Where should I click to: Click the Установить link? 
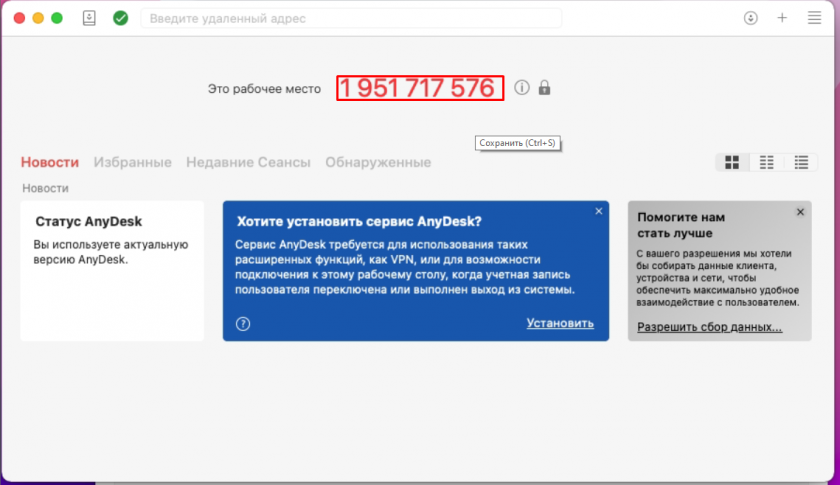tap(560, 323)
